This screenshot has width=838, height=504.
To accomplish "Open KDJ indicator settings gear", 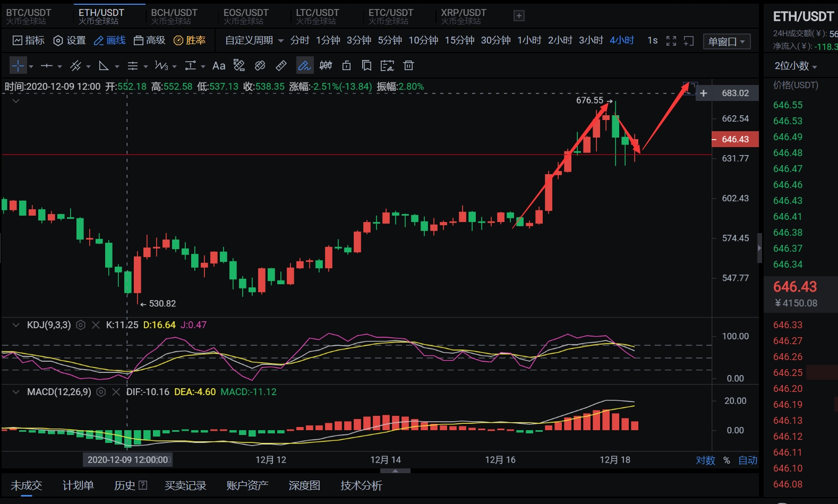I will [x=81, y=325].
